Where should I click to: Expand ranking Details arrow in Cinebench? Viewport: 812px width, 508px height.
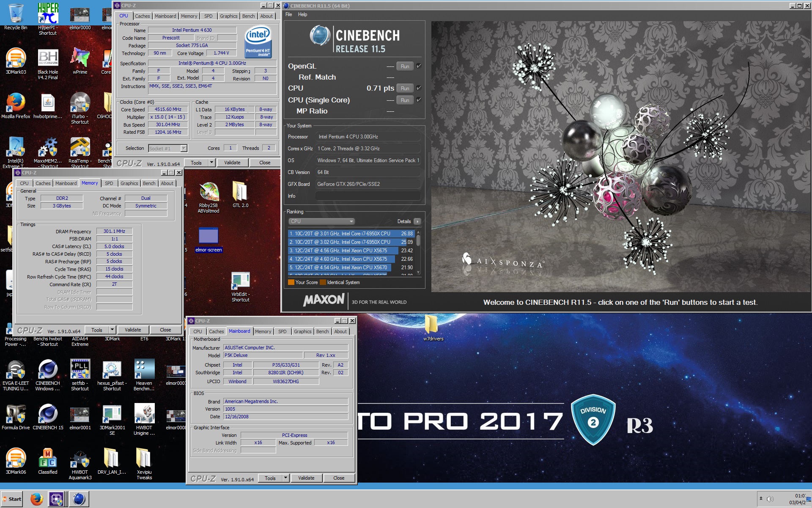417,221
